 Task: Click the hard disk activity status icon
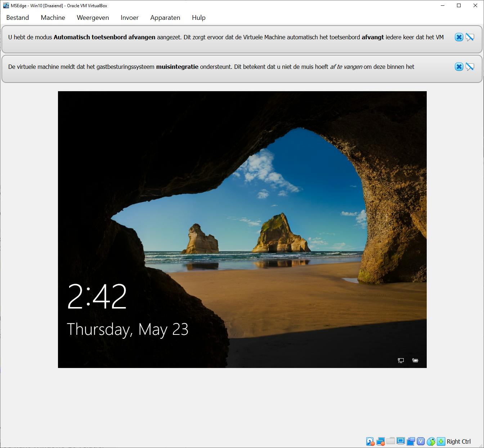click(370, 442)
